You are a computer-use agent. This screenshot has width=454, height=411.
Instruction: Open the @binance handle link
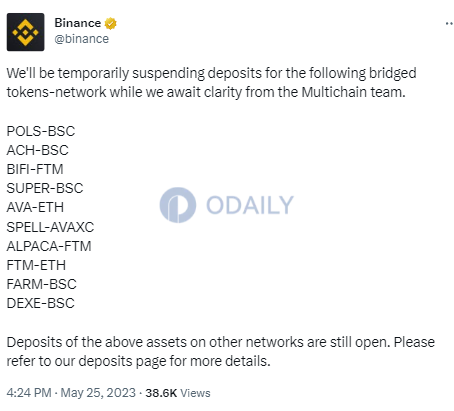[x=82, y=39]
